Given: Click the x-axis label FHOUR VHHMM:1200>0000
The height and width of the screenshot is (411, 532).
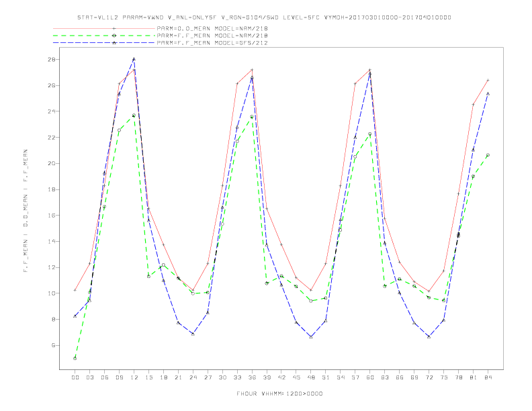Looking at the screenshot, I should pyautogui.click(x=279, y=394).
